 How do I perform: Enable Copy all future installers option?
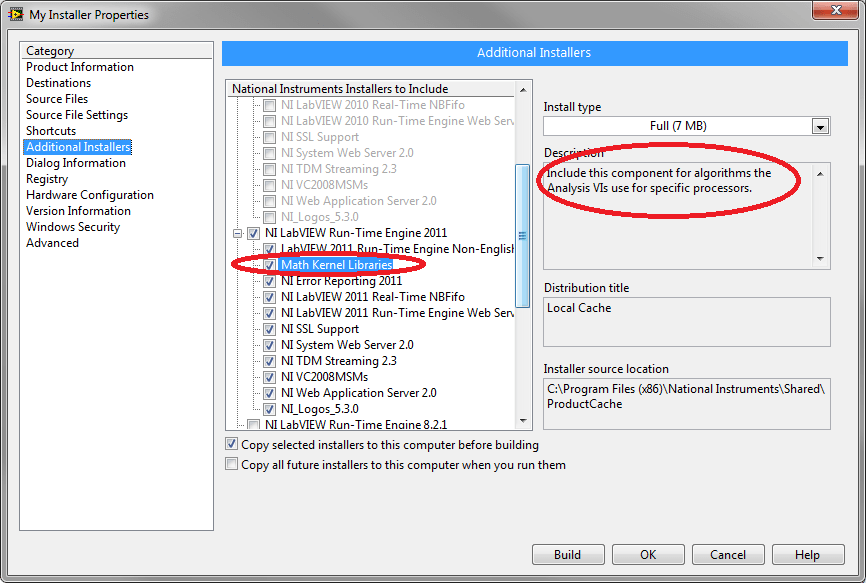tap(231, 464)
